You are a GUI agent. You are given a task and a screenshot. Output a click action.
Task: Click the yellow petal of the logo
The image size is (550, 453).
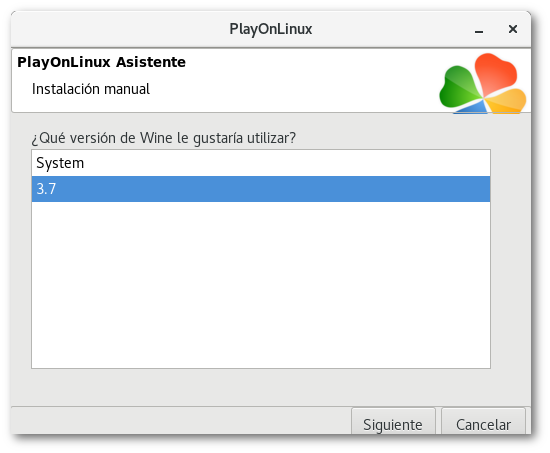[507, 101]
